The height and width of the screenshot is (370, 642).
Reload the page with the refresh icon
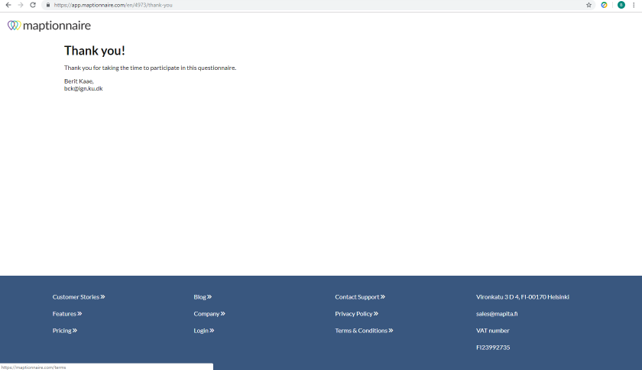[33, 5]
